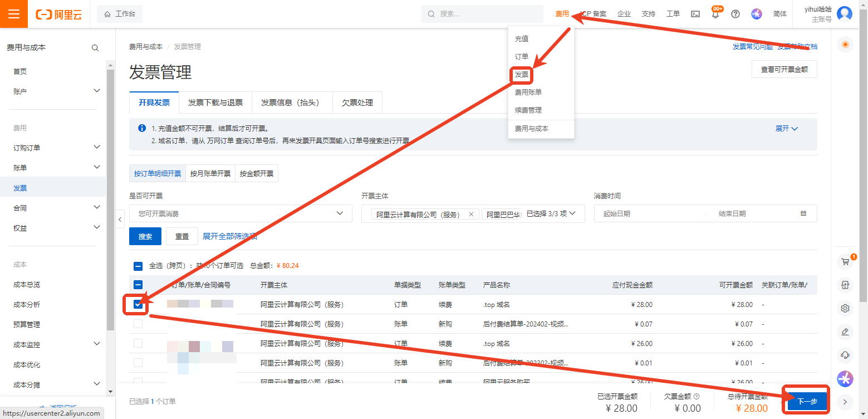Click the user avatar
This screenshot has height=419, width=868.
click(845, 14)
